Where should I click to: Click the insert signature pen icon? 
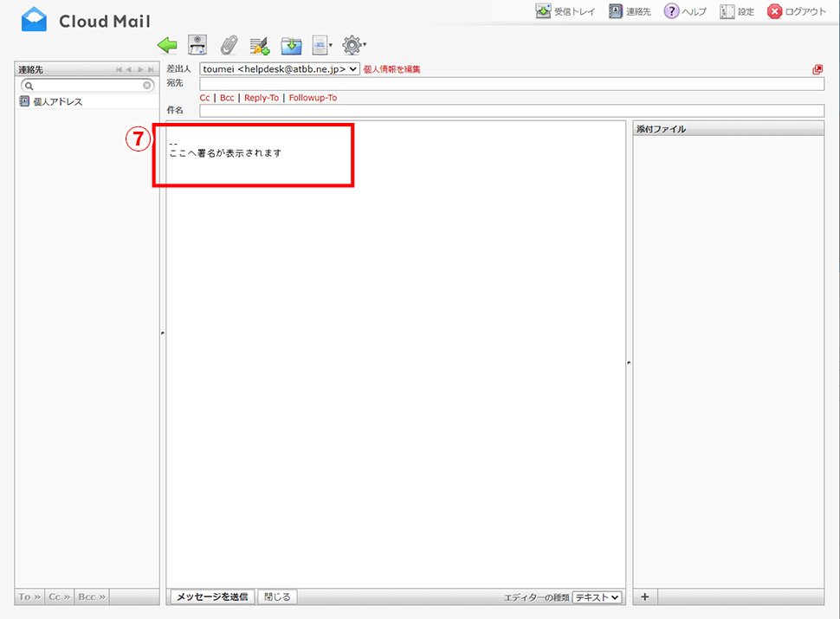(x=260, y=45)
